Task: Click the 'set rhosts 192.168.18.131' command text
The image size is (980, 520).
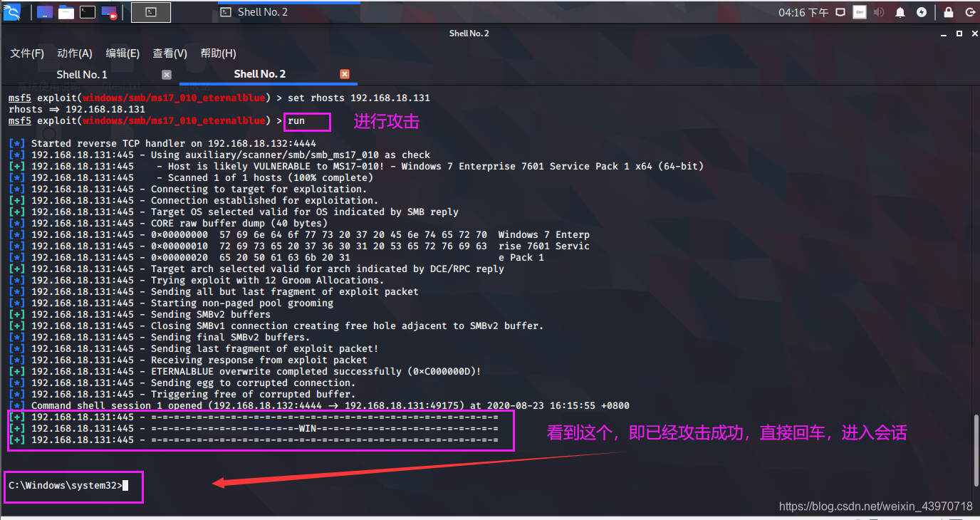Action: [359, 98]
